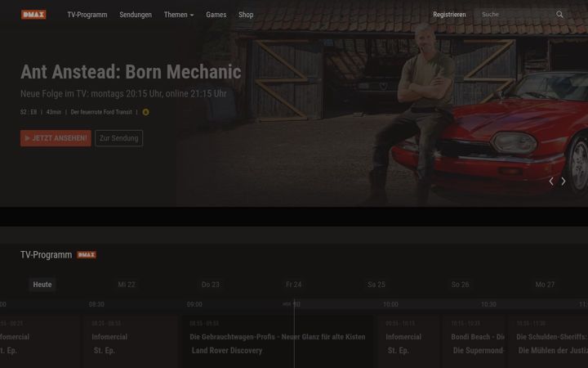The width and height of the screenshot is (588, 368).
Task: Open Sendungen menu item
Action: 136,15
